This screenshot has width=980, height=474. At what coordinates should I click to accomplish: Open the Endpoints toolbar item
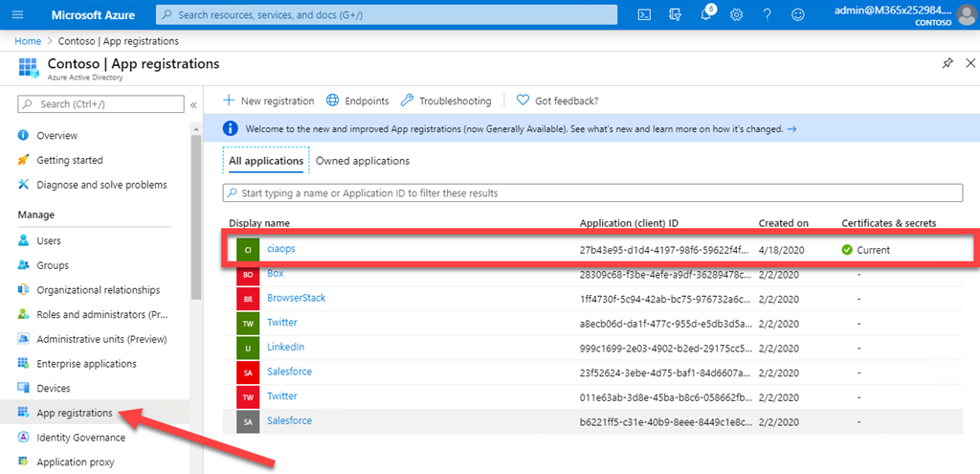tap(358, 101)
